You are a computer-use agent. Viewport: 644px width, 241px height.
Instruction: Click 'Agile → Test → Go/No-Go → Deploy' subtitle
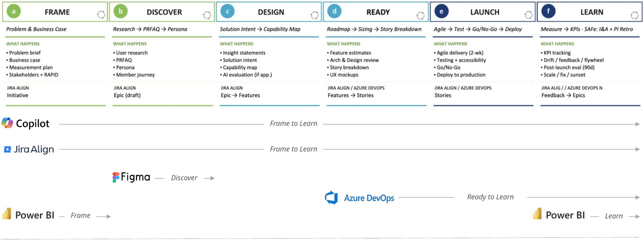(478, 29)
